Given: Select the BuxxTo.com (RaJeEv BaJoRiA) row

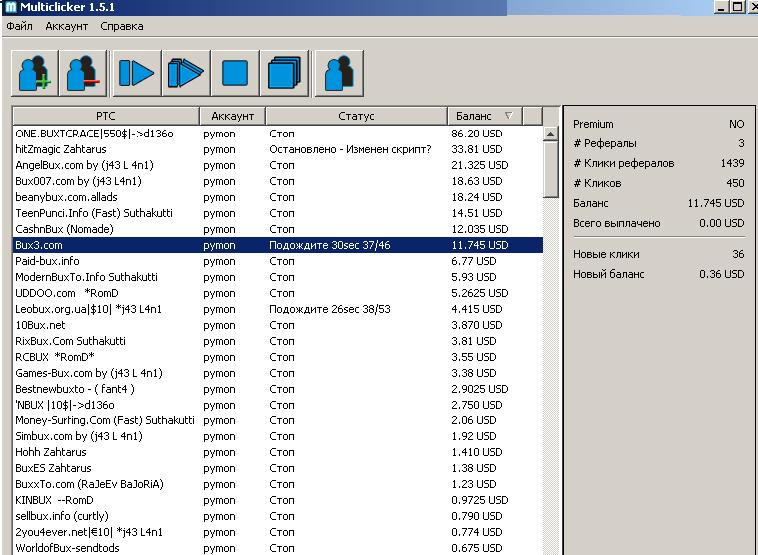Looking at the screenshot, I should pyautogui.click(x=278, y=483).
